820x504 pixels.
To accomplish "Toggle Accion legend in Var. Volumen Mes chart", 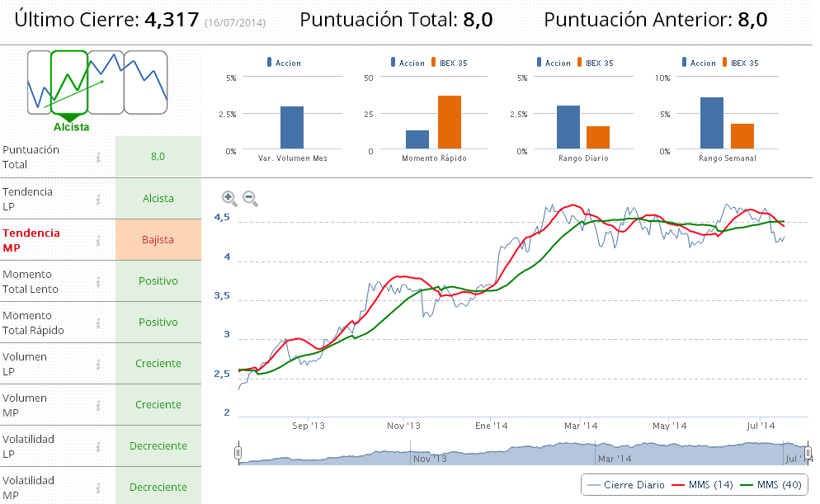I will pyautogui.click(x=284, y=63).
